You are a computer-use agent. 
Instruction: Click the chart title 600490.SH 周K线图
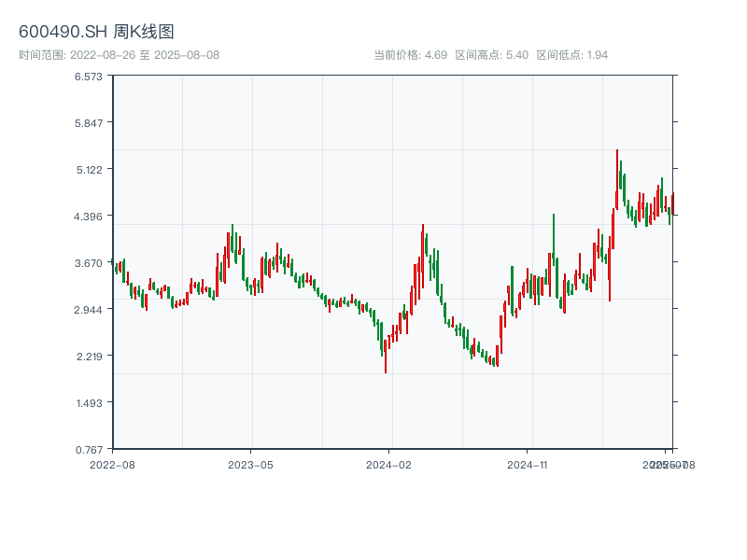96,32
